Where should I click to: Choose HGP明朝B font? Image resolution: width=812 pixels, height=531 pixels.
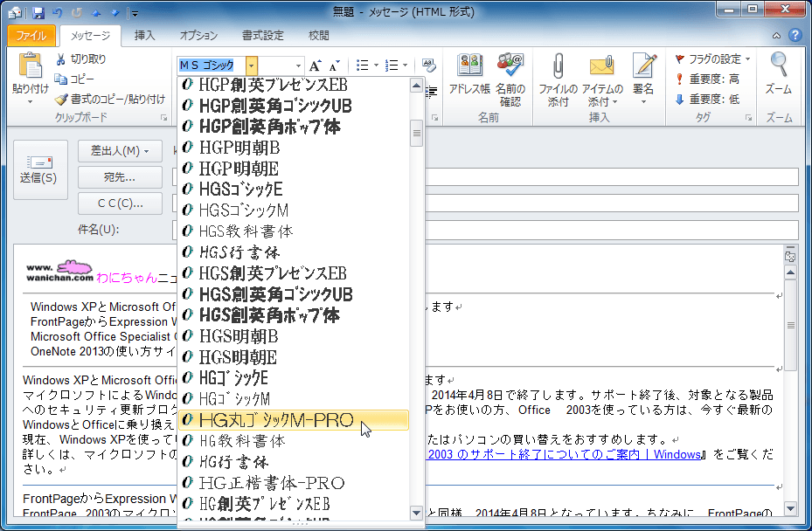[294, 148]
